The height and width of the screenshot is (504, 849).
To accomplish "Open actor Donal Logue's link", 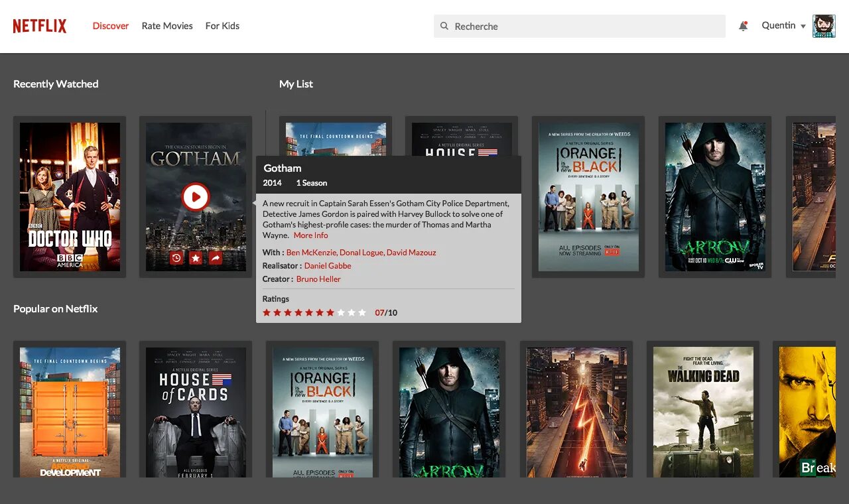I will point(361,253).
